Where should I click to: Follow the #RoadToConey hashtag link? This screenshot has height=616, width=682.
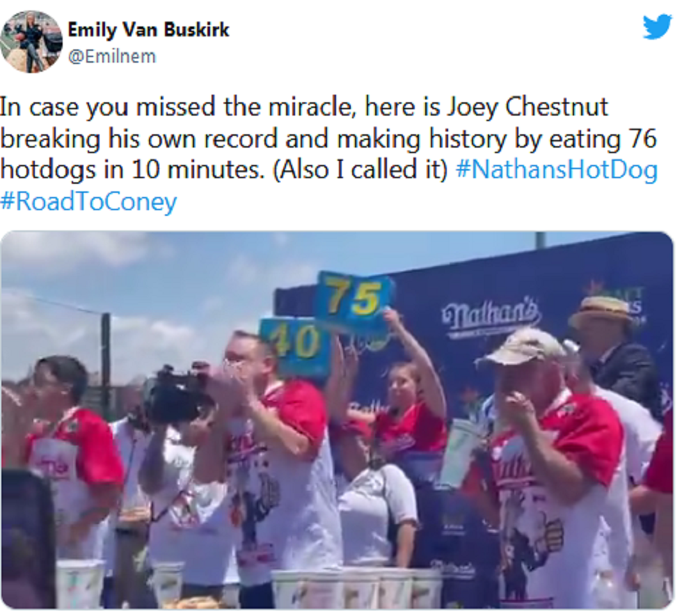(88, 202)
